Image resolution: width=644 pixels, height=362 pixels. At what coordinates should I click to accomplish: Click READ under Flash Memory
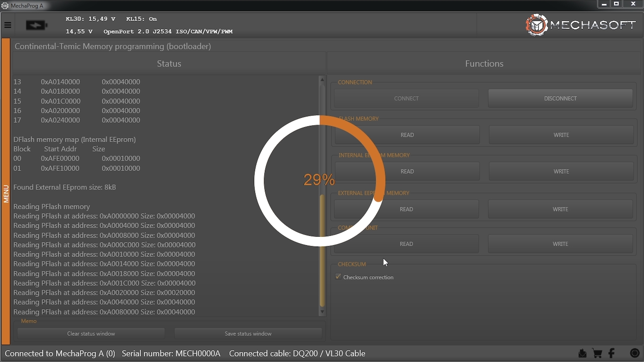pos(407,135)
